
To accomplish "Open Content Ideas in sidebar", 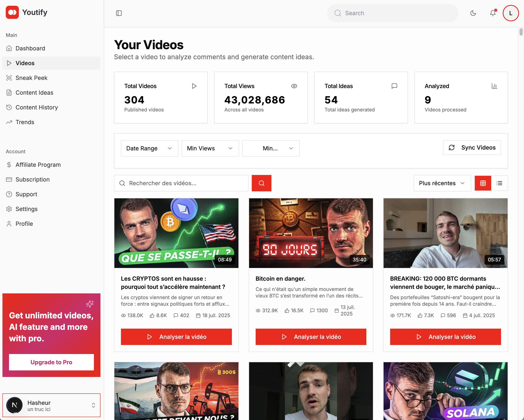I will (34, 93).
